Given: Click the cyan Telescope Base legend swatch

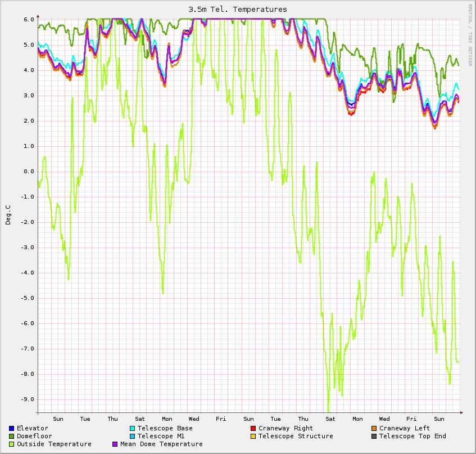Looking at the screenshot, I should pyautogui.click(x=133, y=428).
